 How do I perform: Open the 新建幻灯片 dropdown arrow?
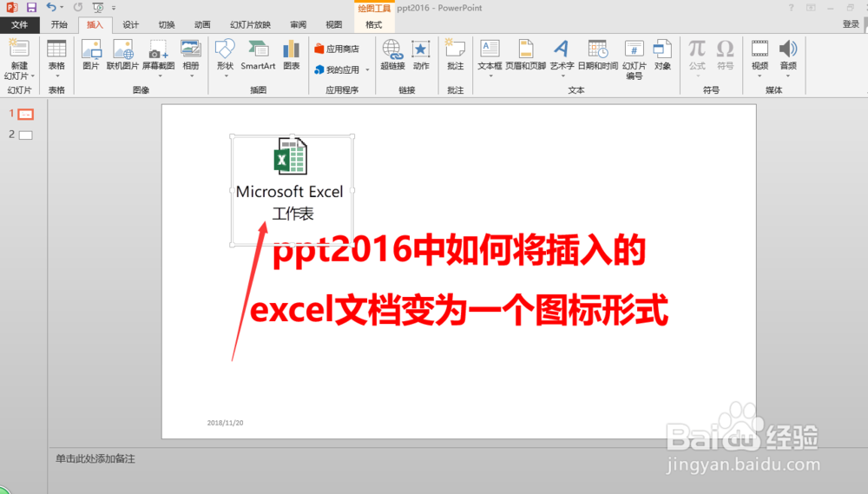33,76
